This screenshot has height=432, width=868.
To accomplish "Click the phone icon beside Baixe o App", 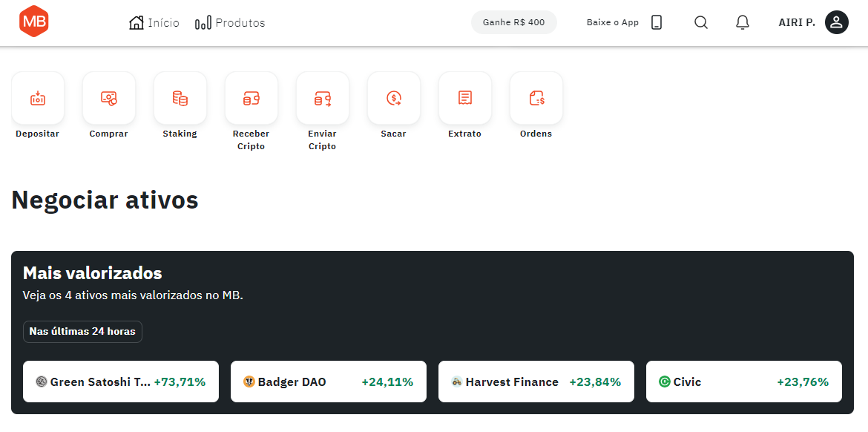I will tap(657, 22).
